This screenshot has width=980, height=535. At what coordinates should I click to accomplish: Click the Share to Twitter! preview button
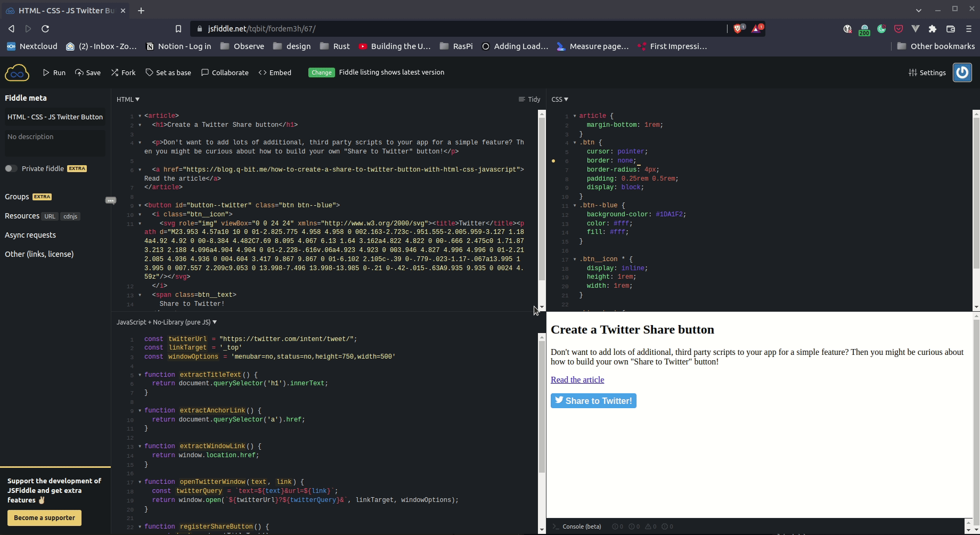593,400
